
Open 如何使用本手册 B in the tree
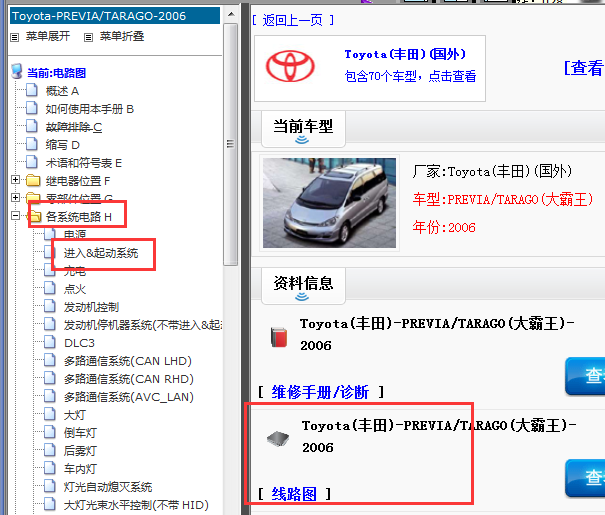90,109
